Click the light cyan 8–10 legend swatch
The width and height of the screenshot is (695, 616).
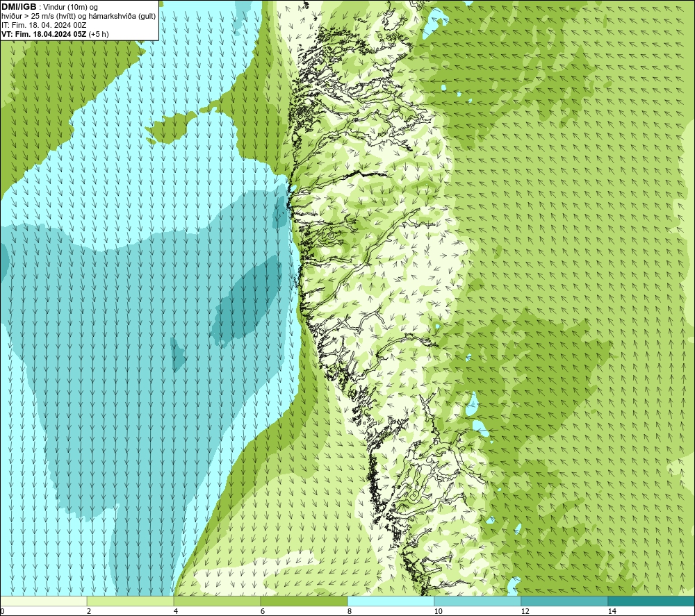(x=391, y=601)
